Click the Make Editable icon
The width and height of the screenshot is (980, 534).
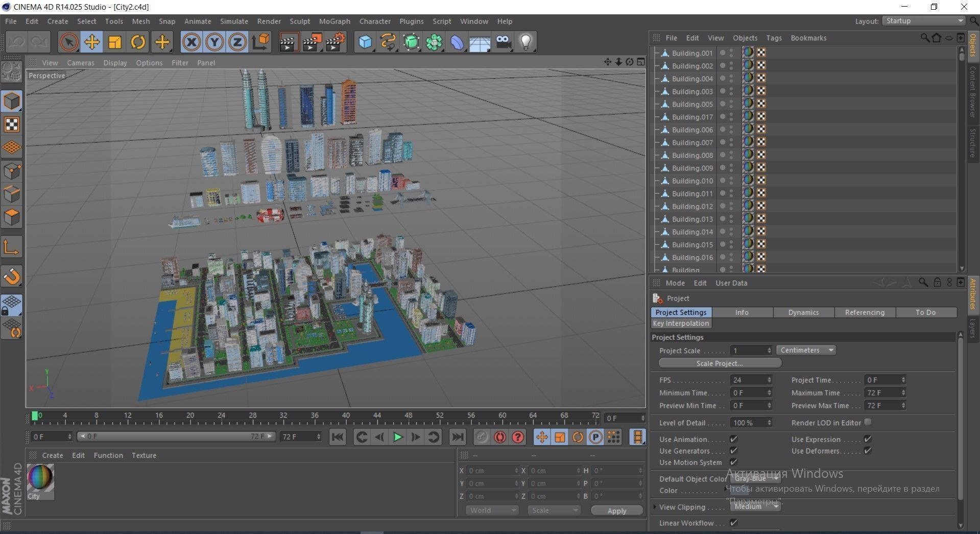(x=12, y=72)
